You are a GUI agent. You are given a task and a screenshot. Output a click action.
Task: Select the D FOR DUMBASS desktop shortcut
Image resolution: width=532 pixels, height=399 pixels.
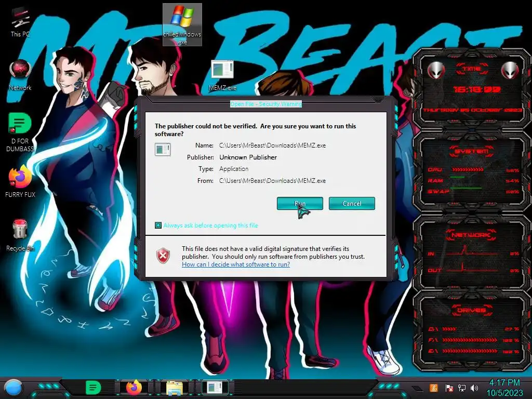pyautogui.click(x=20, y=132)
